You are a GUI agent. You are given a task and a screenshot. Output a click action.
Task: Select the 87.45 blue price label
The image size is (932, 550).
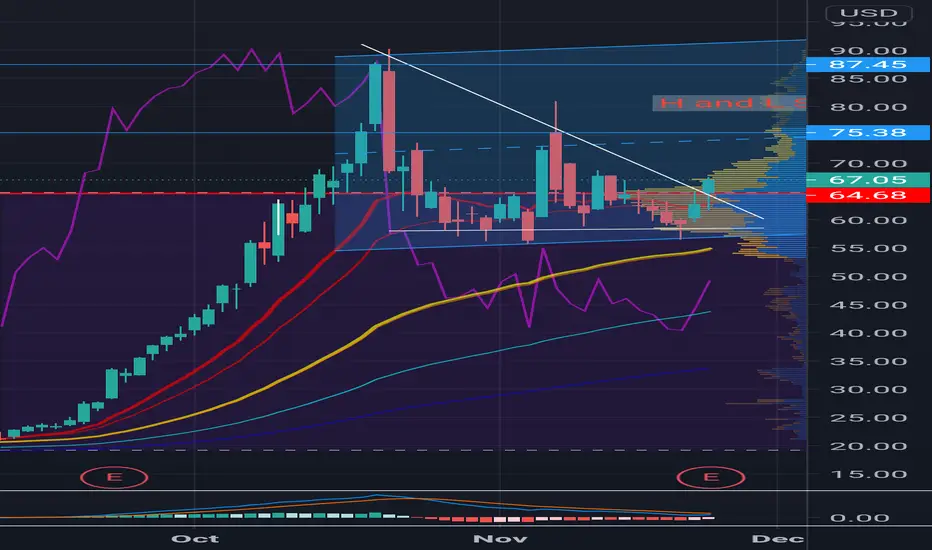tap(868, 64)
